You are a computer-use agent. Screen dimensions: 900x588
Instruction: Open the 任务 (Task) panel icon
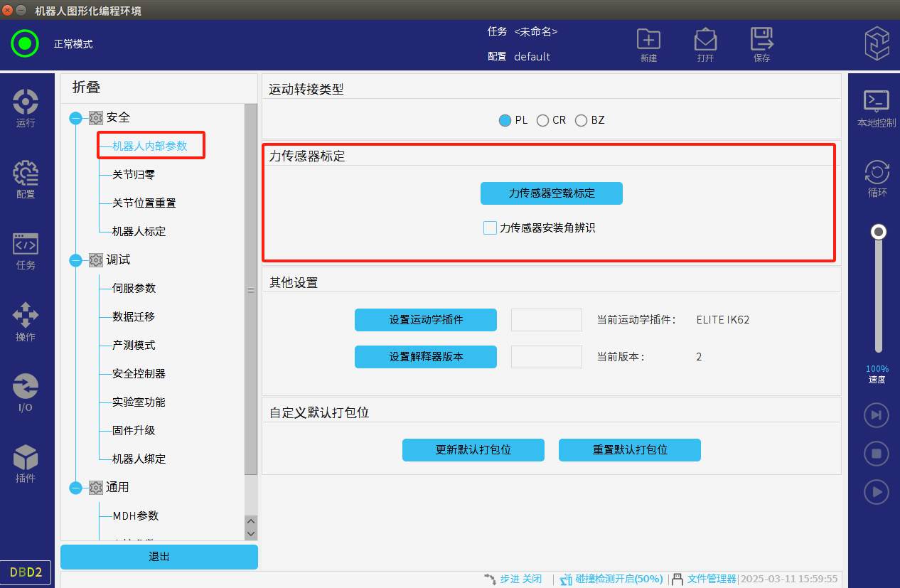26,245
